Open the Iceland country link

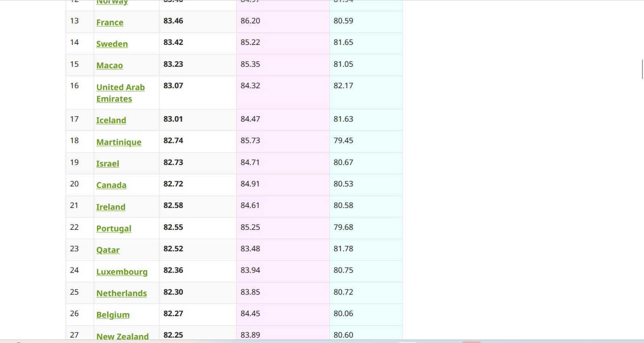point(111,120)
